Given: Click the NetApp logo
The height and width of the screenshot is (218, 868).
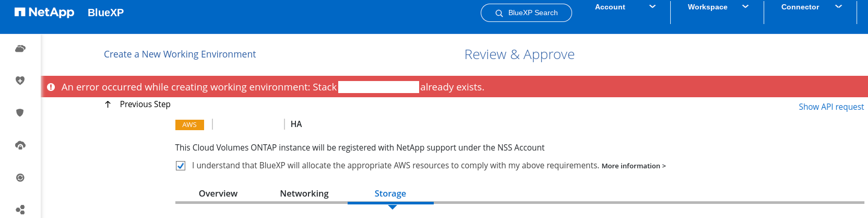Looking at the screenshot, I should (x=44, y=12).
